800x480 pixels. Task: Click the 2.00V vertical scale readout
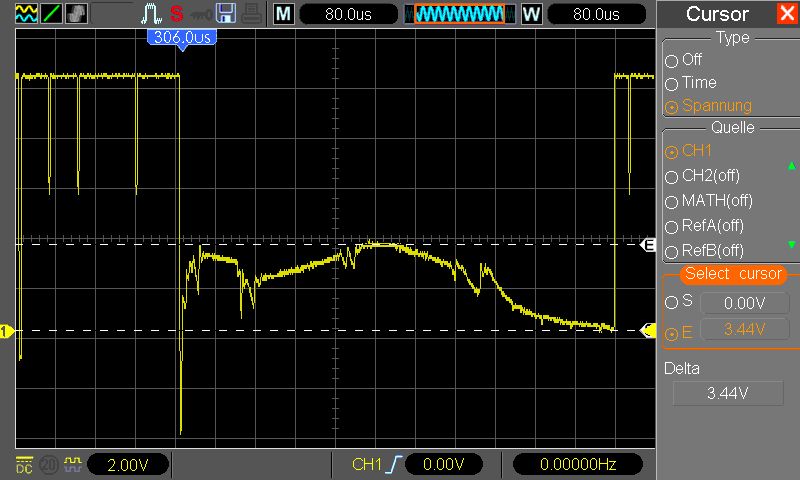pyautogui.click(x=128, y=465)
